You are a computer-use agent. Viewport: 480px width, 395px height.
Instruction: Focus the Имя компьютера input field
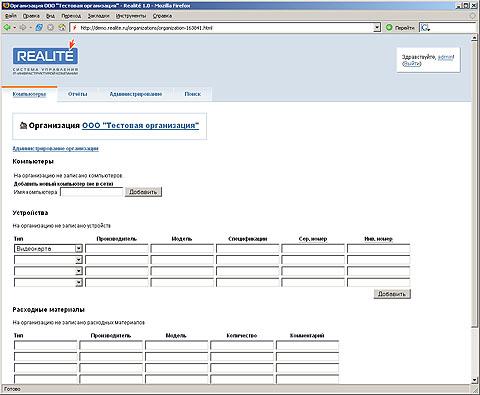pos(92,192)
